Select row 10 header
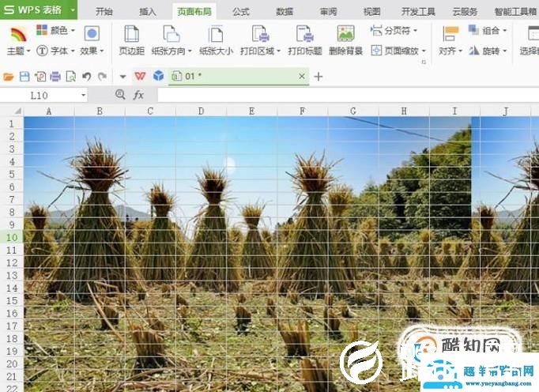This screenshot has width=539, height=392. coord(11,237)
